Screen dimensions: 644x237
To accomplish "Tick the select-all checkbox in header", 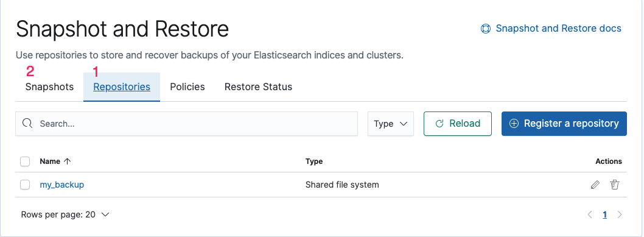I will point(25,161).
